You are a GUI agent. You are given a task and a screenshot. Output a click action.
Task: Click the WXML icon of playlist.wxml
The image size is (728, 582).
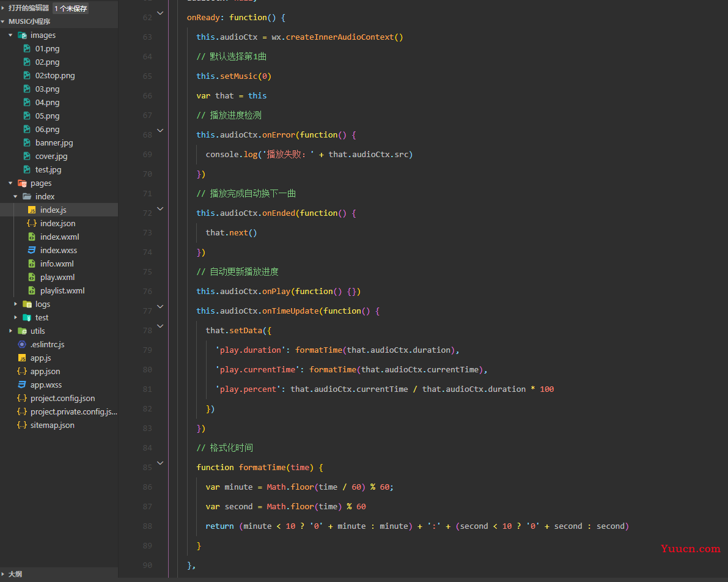(32, 291)
